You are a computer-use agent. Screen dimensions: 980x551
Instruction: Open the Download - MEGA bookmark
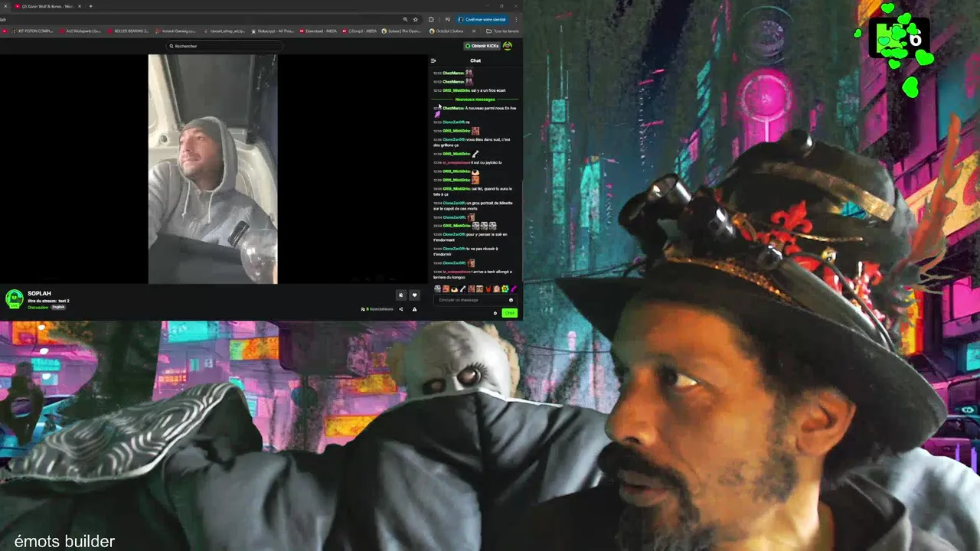(318, 31)
